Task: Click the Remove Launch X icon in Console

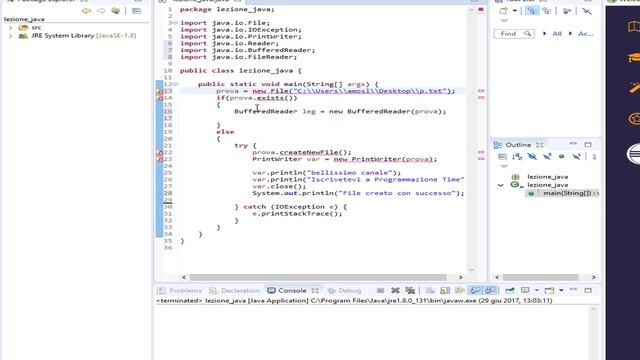Action: [395, 291]
